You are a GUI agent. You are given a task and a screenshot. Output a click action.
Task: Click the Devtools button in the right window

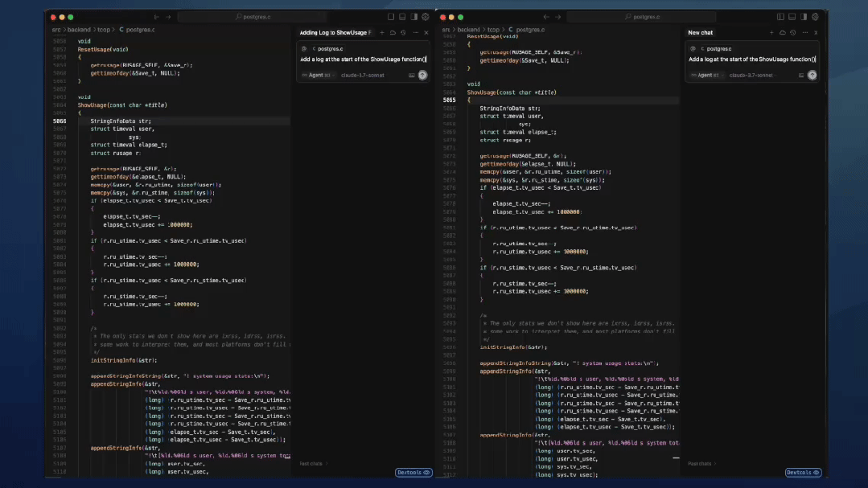point(803,473)
